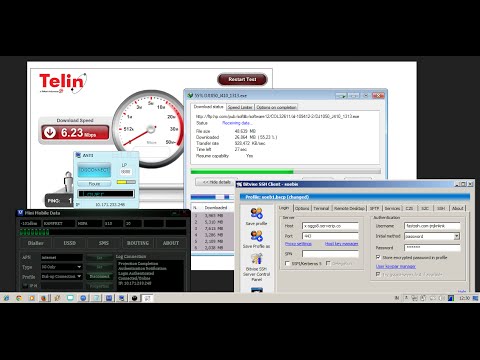Switch to the Options tab in Bitvise

tap(302, 208)
